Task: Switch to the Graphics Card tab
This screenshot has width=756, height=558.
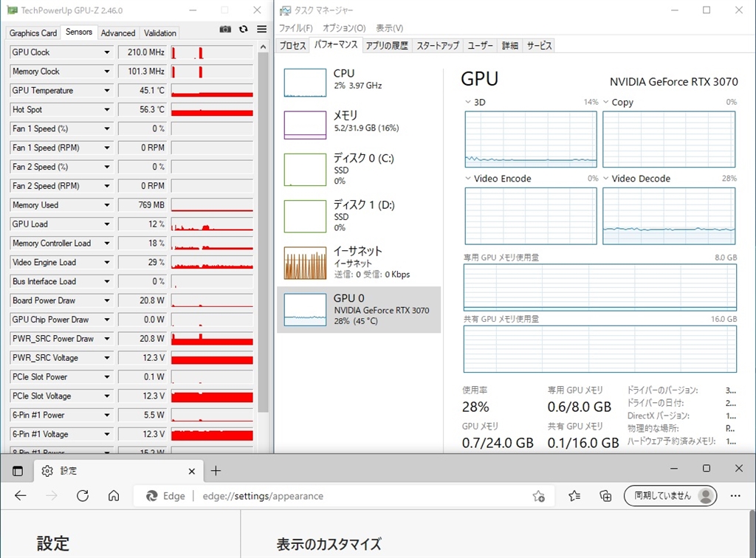Action: click(x=33, y=32)
